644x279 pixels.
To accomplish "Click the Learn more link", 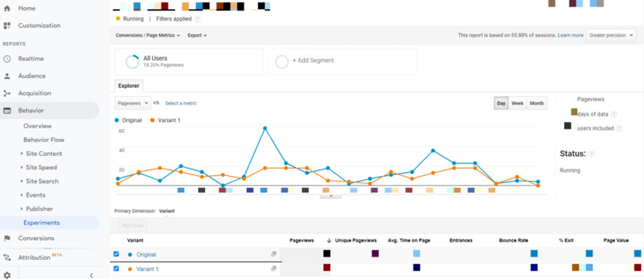I will pos(570,35).
